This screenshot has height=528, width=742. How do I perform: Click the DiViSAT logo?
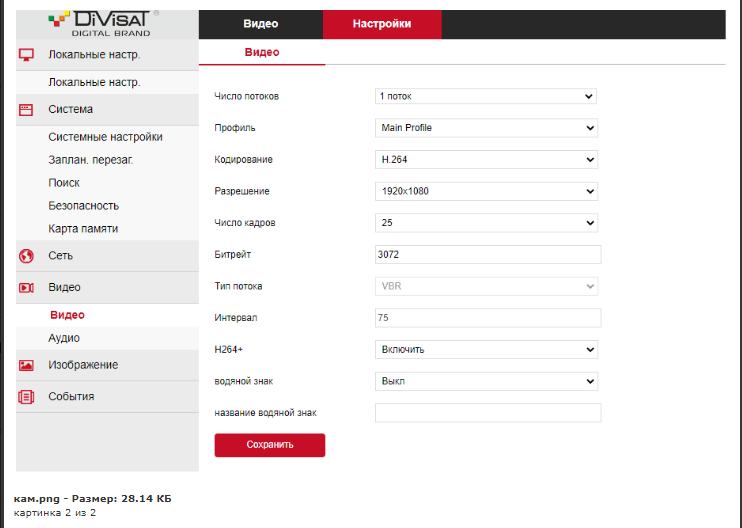pos(104,22)
